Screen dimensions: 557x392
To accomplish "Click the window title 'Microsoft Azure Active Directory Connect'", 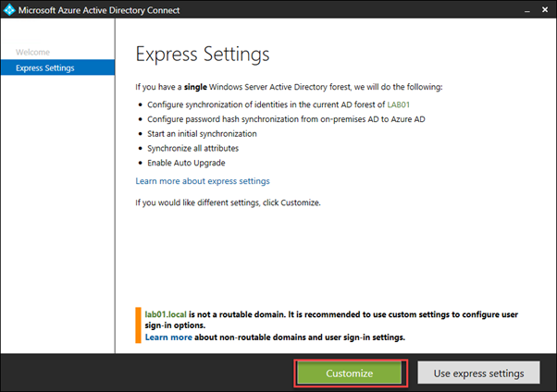I will [x=99, y=10].
